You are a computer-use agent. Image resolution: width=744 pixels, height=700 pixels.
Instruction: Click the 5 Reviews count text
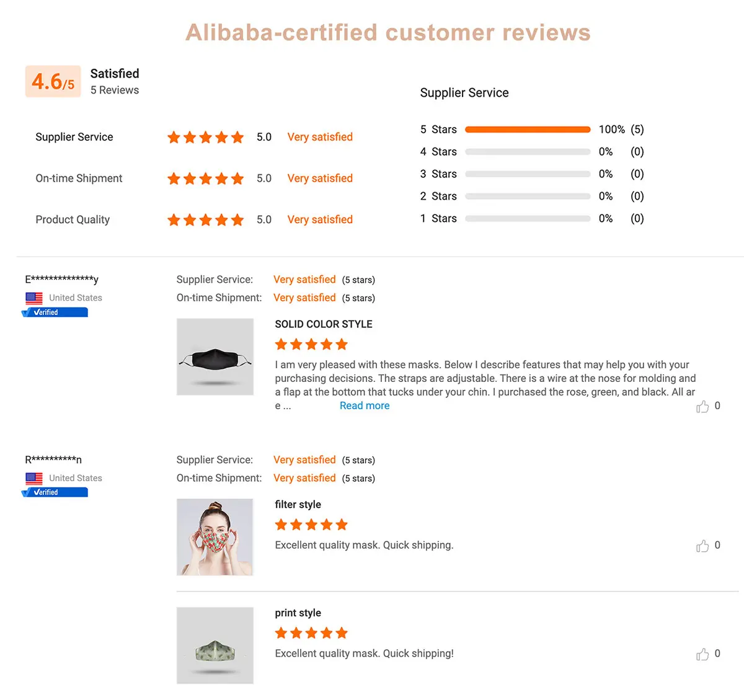coord(115,90)
